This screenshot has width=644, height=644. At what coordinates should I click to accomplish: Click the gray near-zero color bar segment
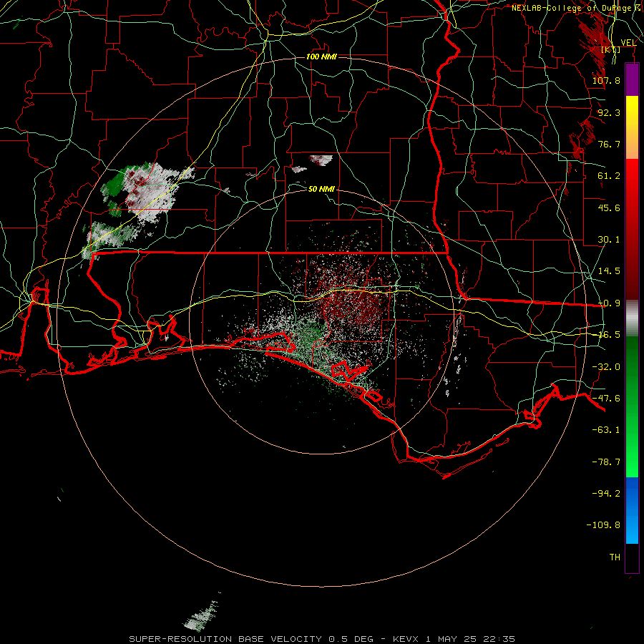point(632,318)
